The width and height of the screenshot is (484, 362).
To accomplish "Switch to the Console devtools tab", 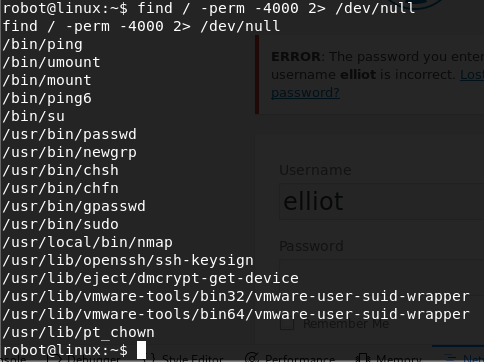I will (x=13, y=359).
